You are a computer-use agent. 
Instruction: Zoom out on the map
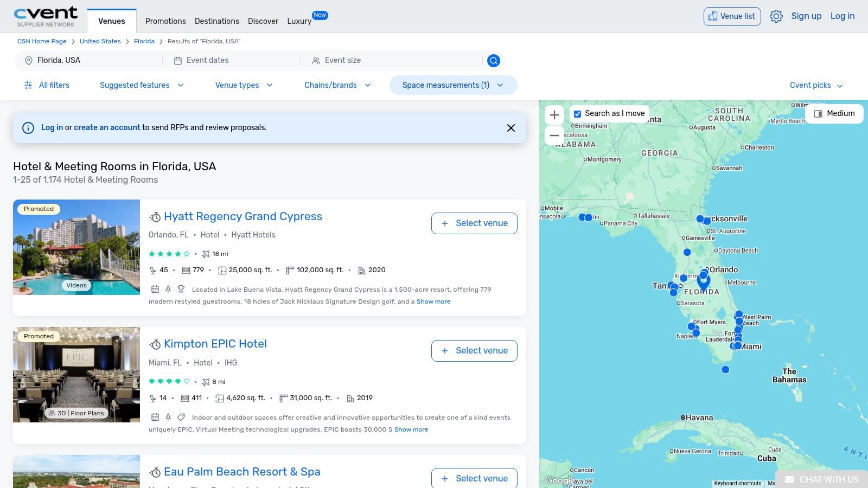point(554,136)
